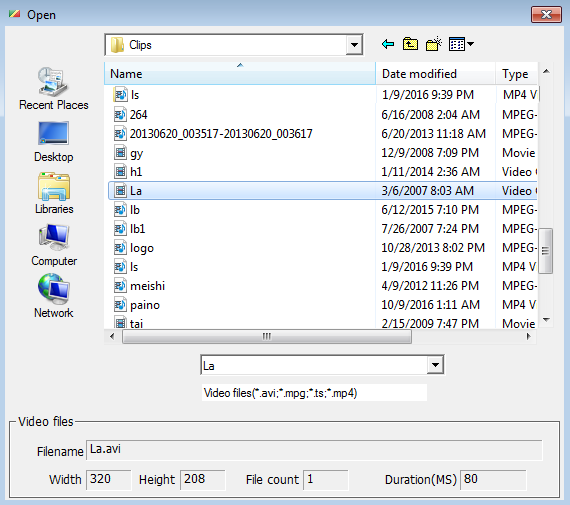This screenshot has height=505, width=570.
Task: Click the horizontal scrollbar right arrow
Action: [x=529, y=336]
